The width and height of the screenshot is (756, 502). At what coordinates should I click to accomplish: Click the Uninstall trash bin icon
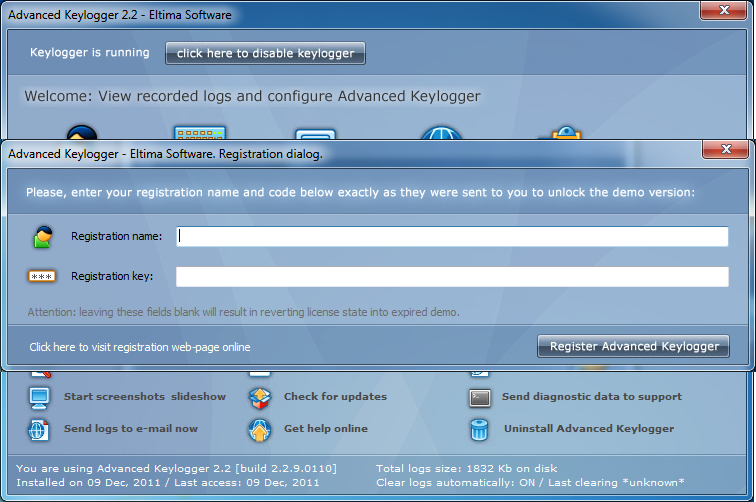click(x=479, y=429)
